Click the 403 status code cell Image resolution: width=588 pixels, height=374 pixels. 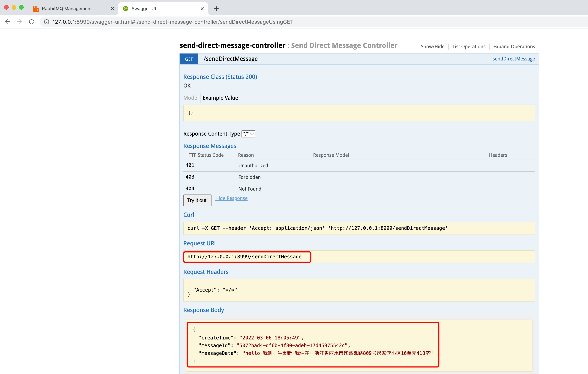click(190, 177)
